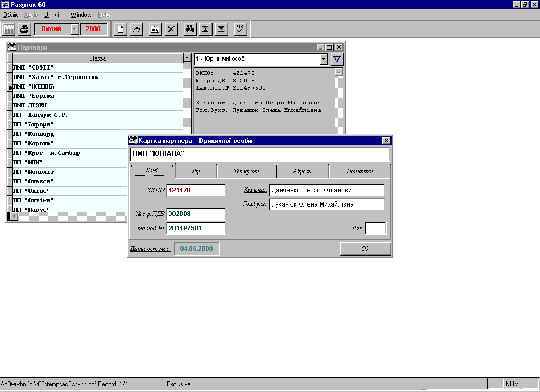
Task: Click the Партнери window title icon
Action: pos(12,47)
